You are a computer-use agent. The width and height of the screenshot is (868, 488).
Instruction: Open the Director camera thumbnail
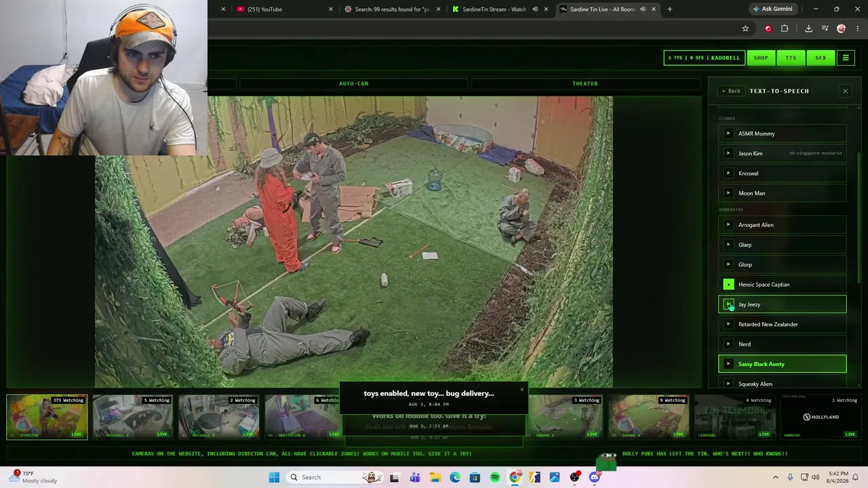47,417
